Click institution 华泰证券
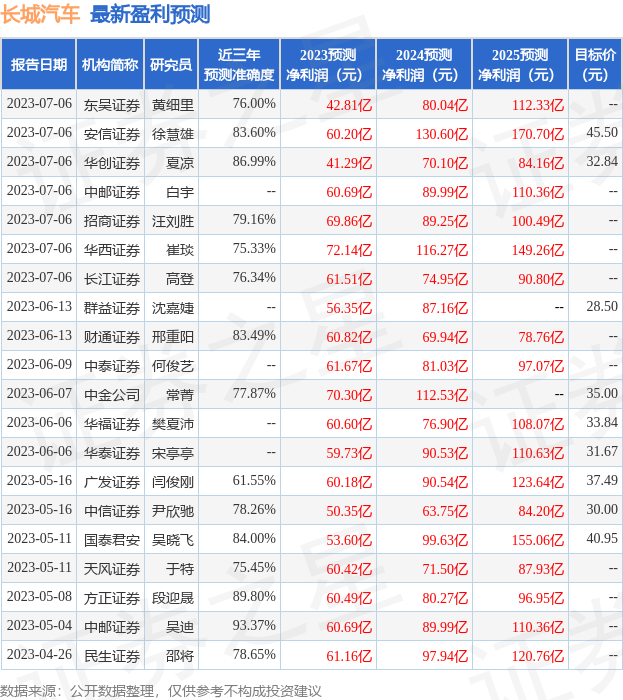The width and height of the screenshot is (623, 700). pos(112,453)
